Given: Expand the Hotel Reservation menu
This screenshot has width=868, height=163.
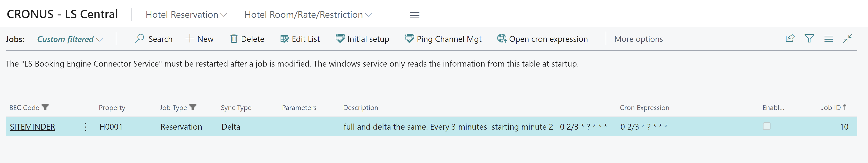Looking at the screenshot, I should coord(186,15).
